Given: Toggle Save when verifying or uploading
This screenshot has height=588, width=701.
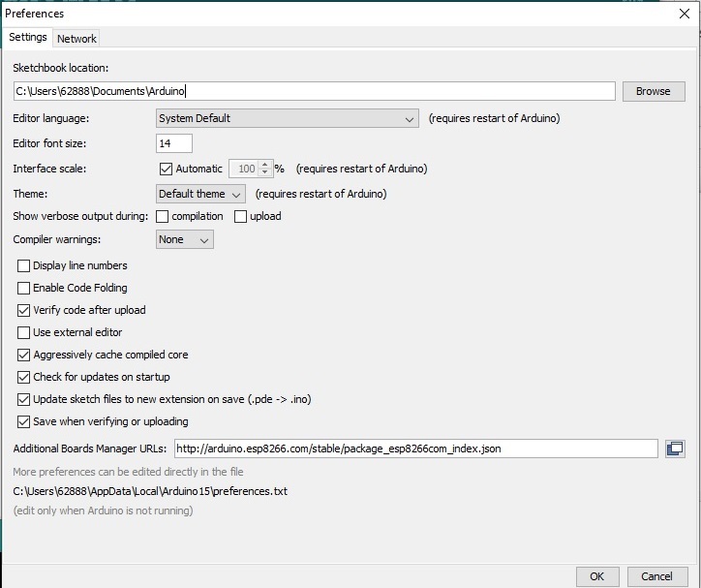Looking at the screenshot, I should tap(23, 421).
